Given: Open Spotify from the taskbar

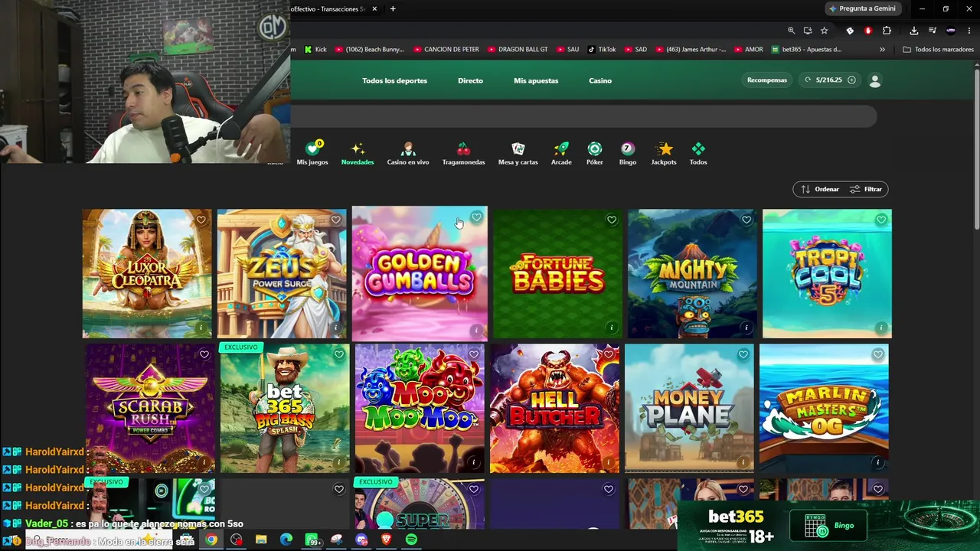Looking at the screenshot, I should (x=411, y=540).
